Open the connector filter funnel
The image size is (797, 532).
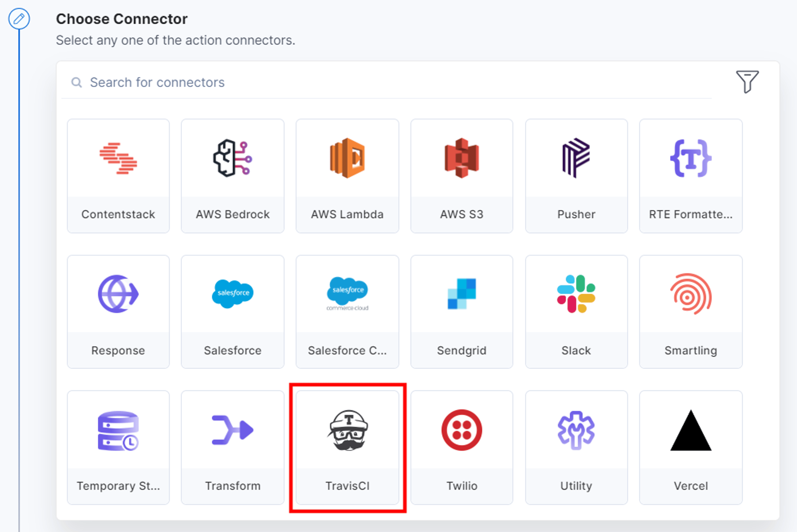(x=747, y=82)
